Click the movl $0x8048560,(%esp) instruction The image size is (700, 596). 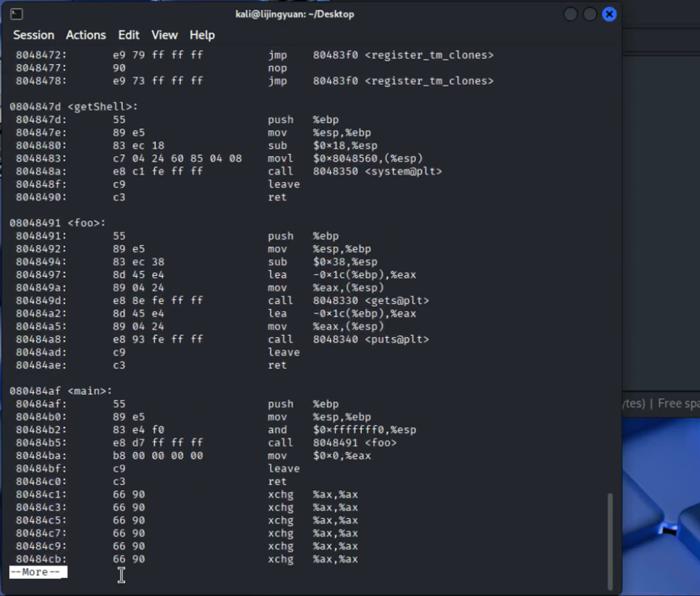(345, 158)
